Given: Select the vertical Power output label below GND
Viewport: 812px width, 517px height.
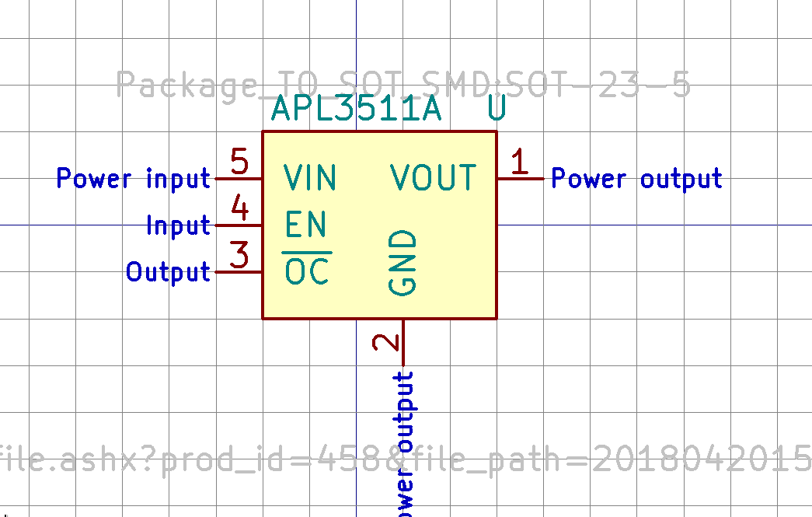Looking at the screenshot, I should [404, 443].
